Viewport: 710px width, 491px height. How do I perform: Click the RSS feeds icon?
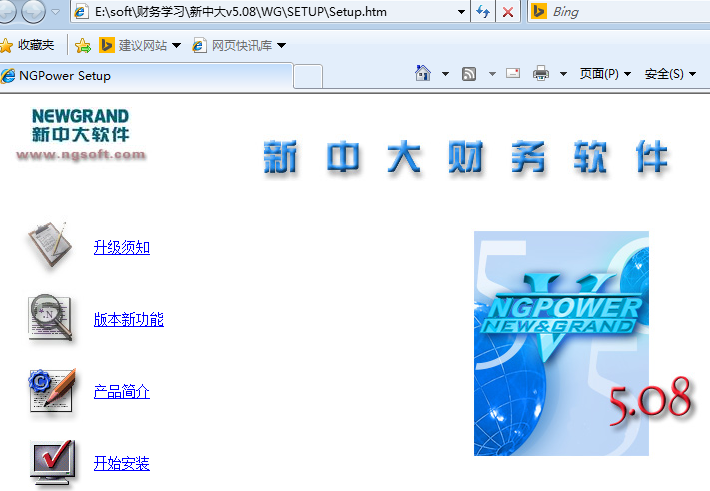coord(469,73)
